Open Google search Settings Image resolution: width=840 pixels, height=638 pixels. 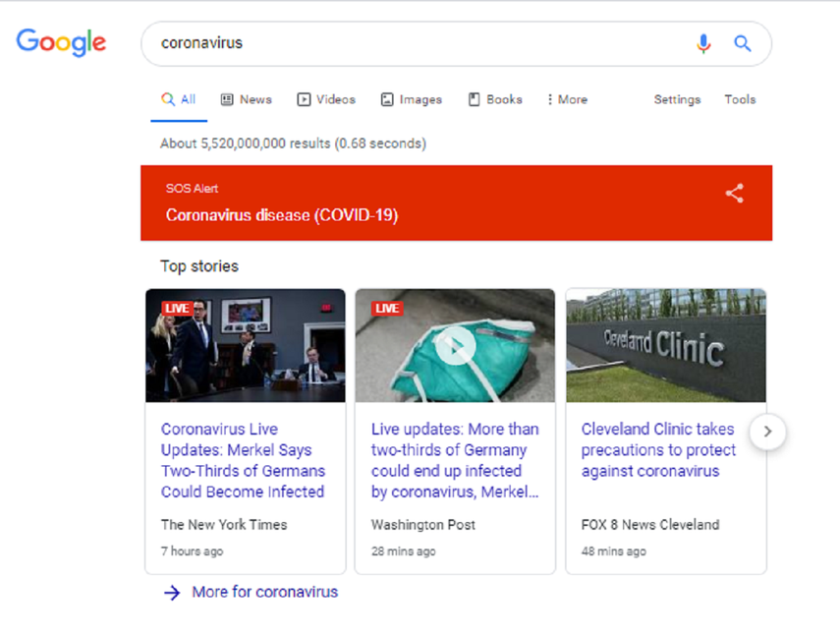tap(677, 99)
